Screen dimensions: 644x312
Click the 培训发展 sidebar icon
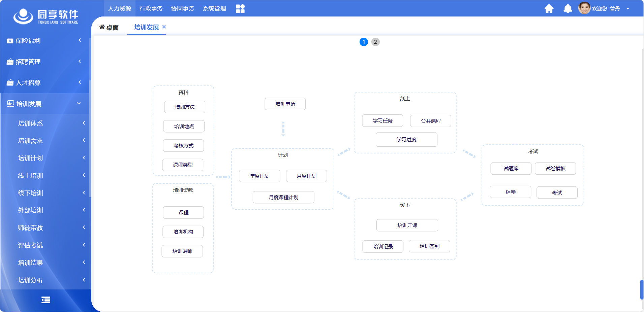(10, 104)
